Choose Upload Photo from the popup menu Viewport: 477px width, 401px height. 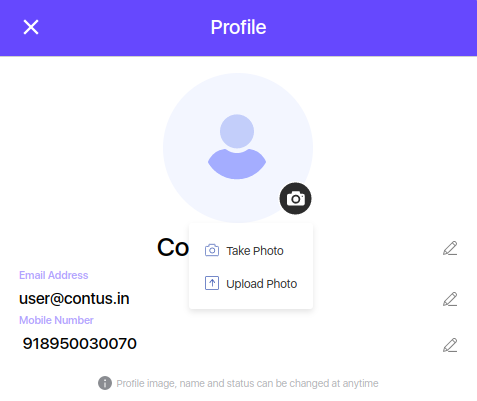pos(261,284)
